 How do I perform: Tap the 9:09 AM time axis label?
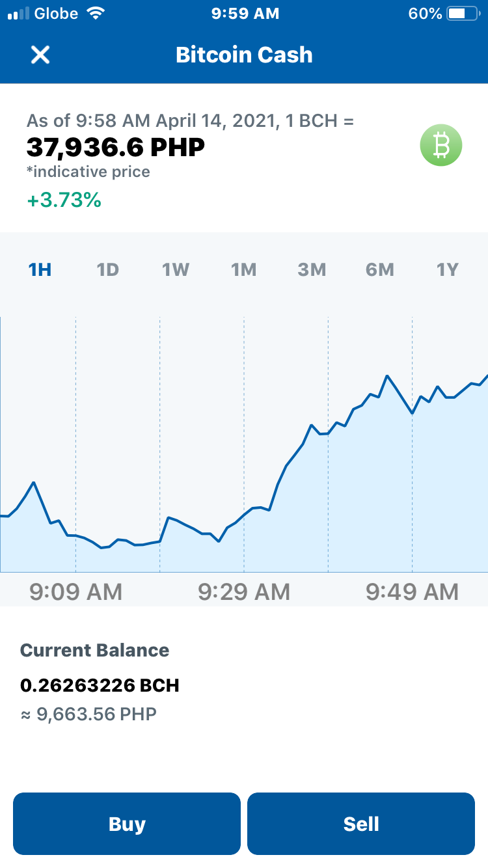[x=76, y=591]
